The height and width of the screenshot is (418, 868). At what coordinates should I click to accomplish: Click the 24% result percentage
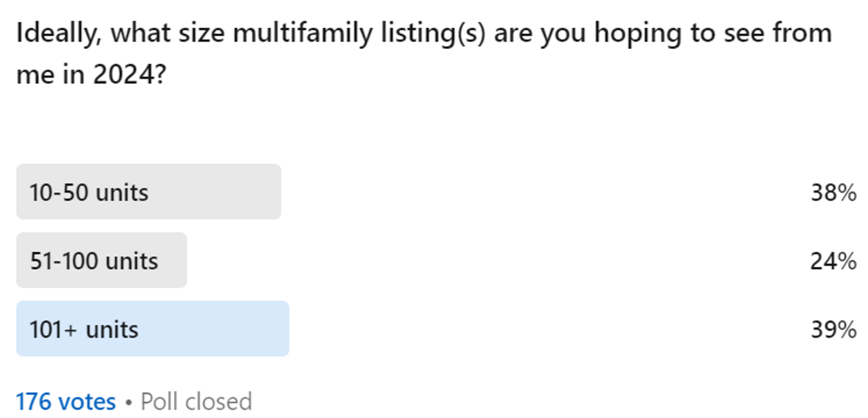click(833, 261)
